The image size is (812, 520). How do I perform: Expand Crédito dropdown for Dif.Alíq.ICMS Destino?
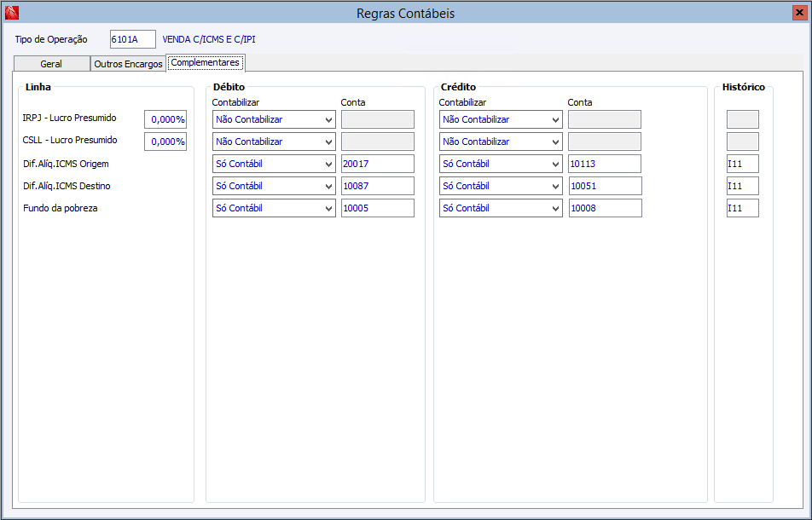(501, 186)
